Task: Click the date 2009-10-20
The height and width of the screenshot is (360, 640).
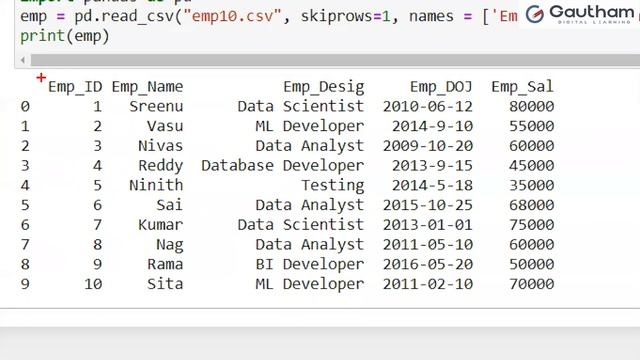Action: point(428,145)
